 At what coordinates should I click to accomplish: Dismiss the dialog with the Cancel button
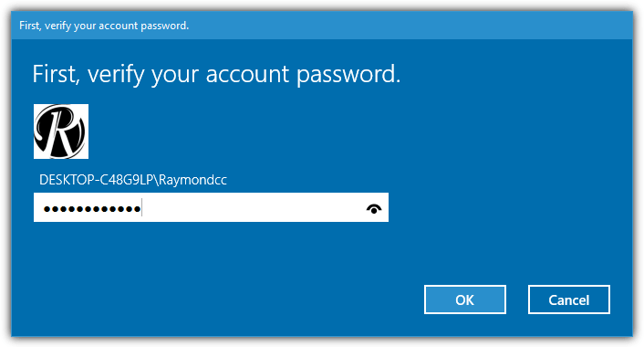[569, 300]
